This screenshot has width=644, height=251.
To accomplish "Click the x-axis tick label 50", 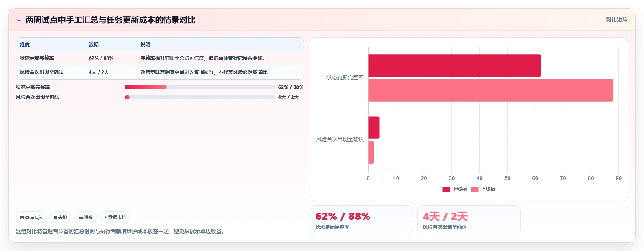I will 507,178.
